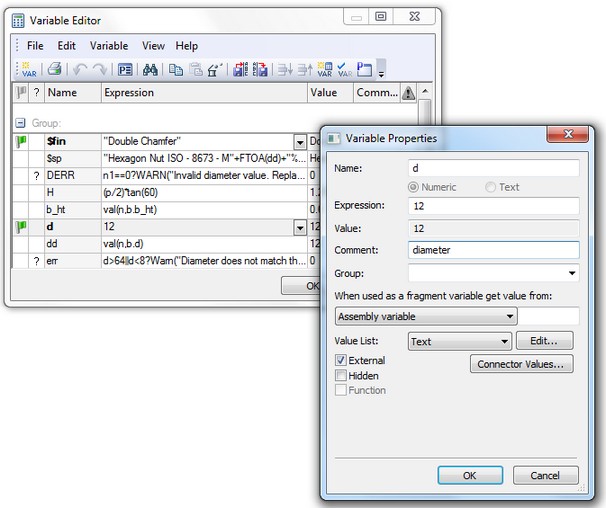Click the Value column header
Image resolution: width=606 pixels, height=508 pixels.
330,93
